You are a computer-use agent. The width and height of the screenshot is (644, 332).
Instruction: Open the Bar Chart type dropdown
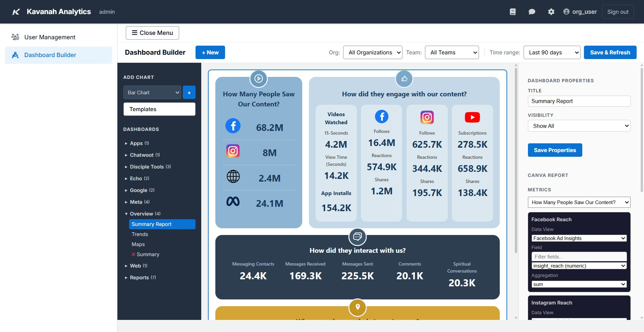[x=152, y=92]
